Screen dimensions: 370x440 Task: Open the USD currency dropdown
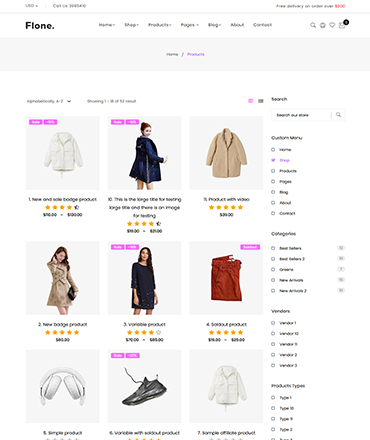(x=32, y=6)
